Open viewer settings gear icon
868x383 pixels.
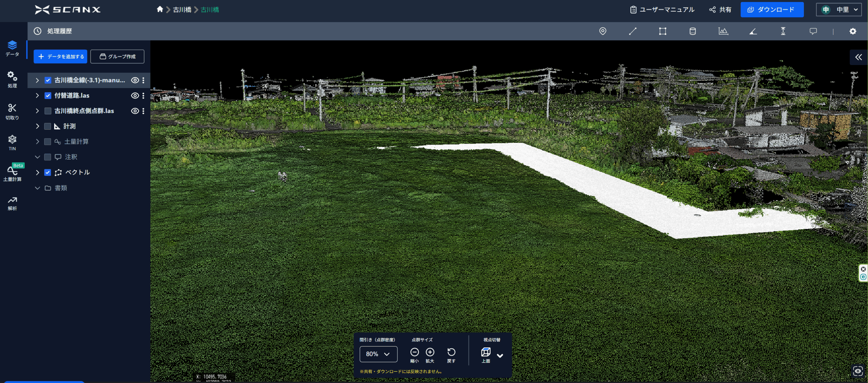tap(852, 31)
